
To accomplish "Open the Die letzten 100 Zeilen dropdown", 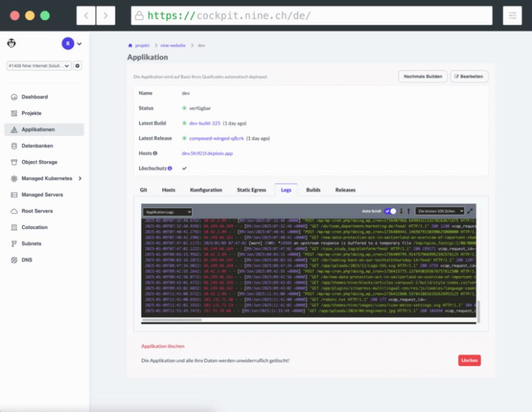I will coord(440,211).
